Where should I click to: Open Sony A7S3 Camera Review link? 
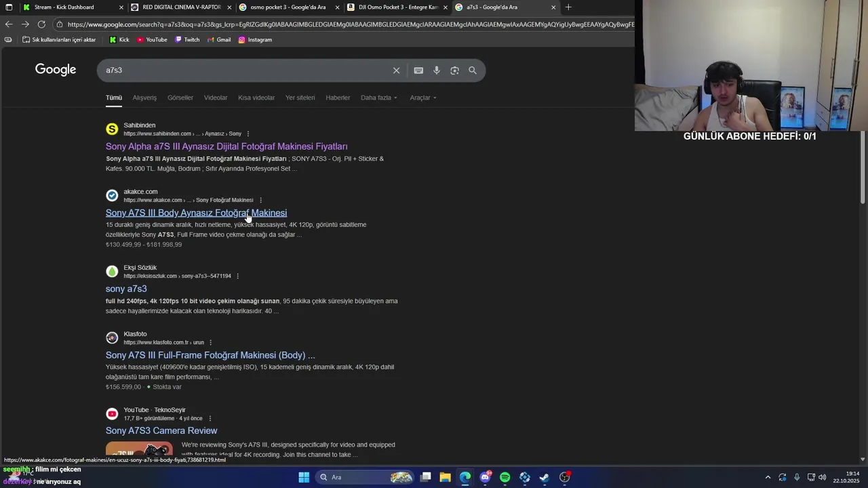161,430
